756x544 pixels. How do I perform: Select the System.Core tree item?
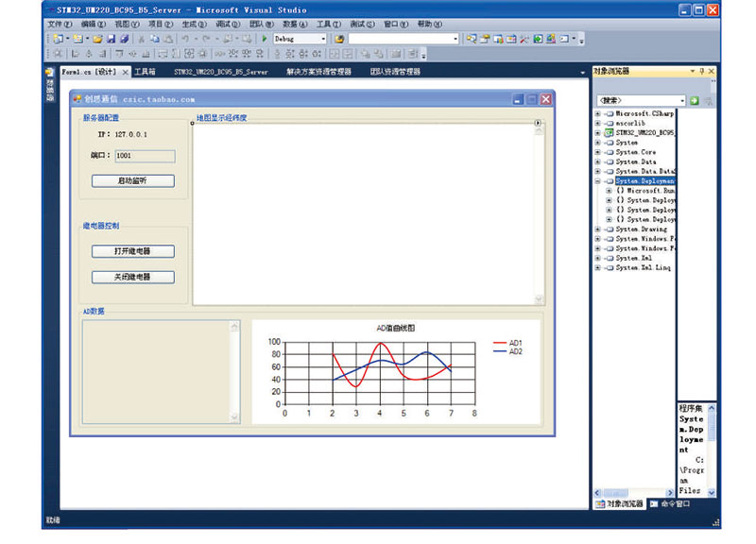635,152
